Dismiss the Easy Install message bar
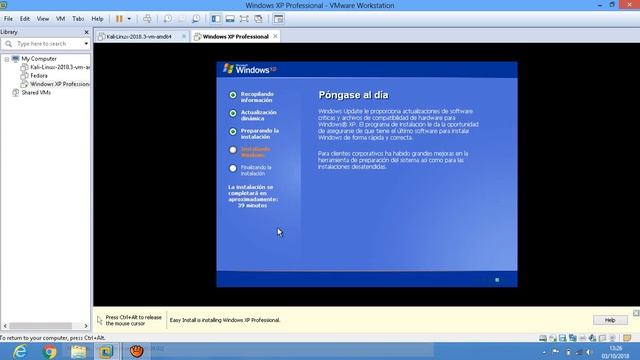640x360 pixels. click(636, 313)
